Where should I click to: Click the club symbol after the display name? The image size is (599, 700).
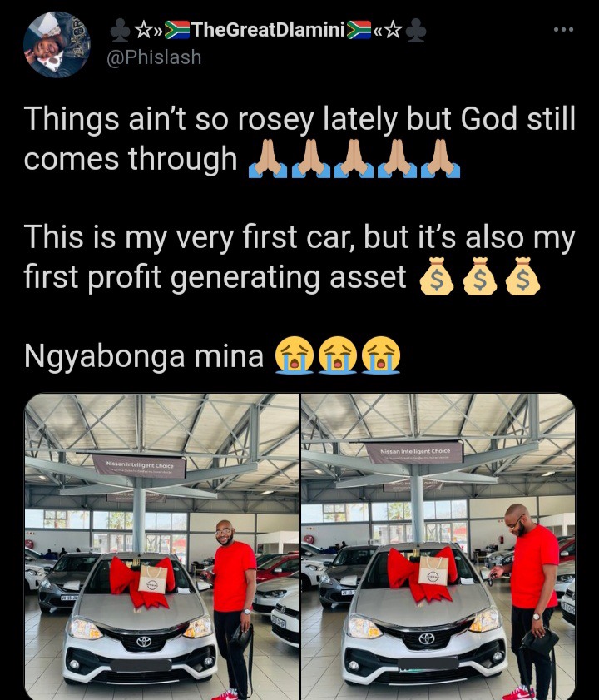click(x=416, y=31)
